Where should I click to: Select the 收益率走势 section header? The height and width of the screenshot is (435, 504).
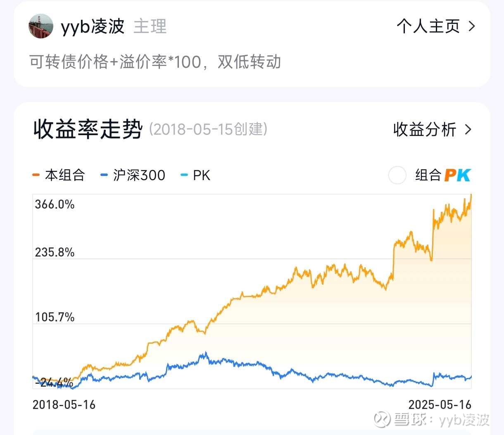(87, 129)
